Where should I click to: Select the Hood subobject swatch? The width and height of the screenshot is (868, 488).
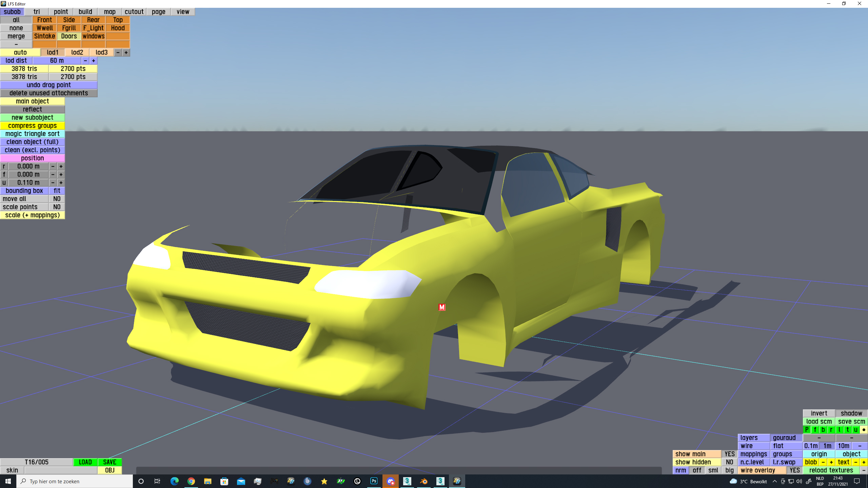click(118, 28)
